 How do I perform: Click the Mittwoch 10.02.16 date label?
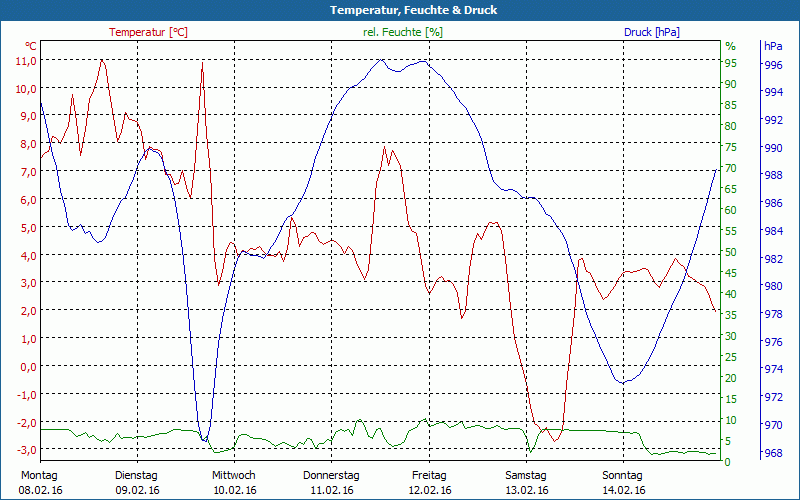234,482
